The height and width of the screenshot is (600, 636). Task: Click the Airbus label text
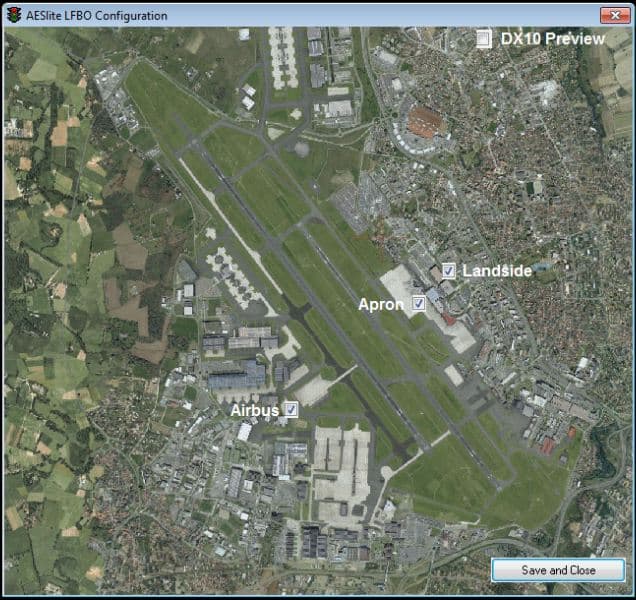[x=255, y=411]
